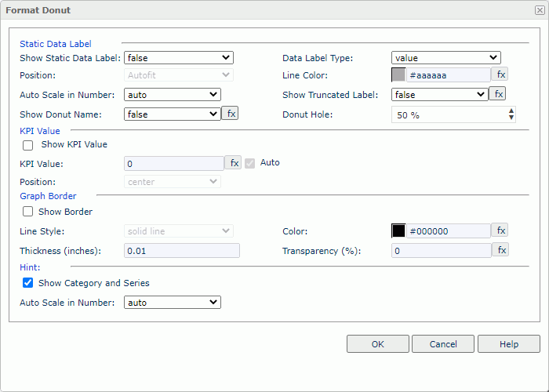
Task: Open formula editor for Show Truncated Label
Action: [x=497, y=94]
